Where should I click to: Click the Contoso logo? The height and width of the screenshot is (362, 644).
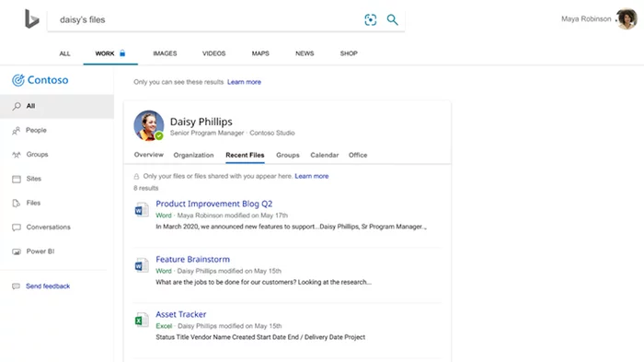tap(40, 80)
